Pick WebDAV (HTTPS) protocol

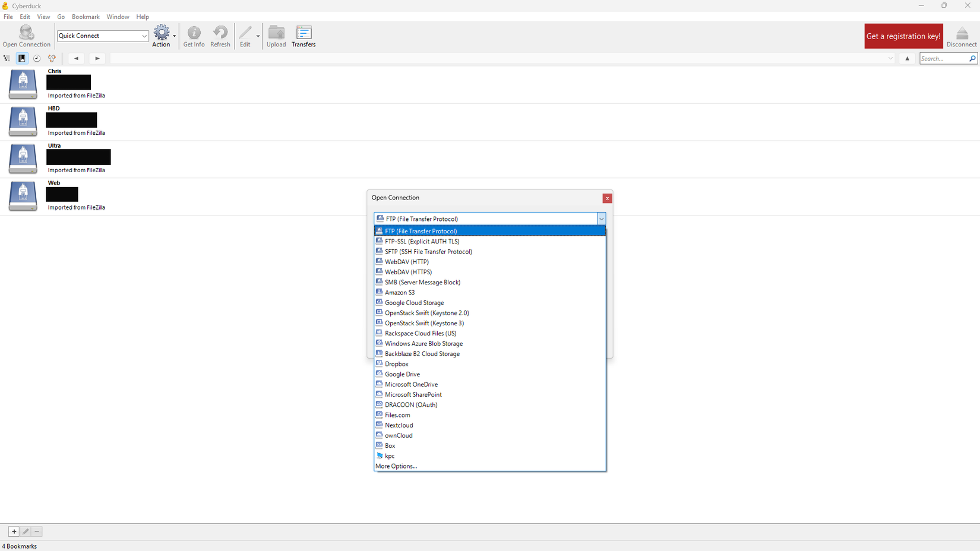click(x=490, y=272)
